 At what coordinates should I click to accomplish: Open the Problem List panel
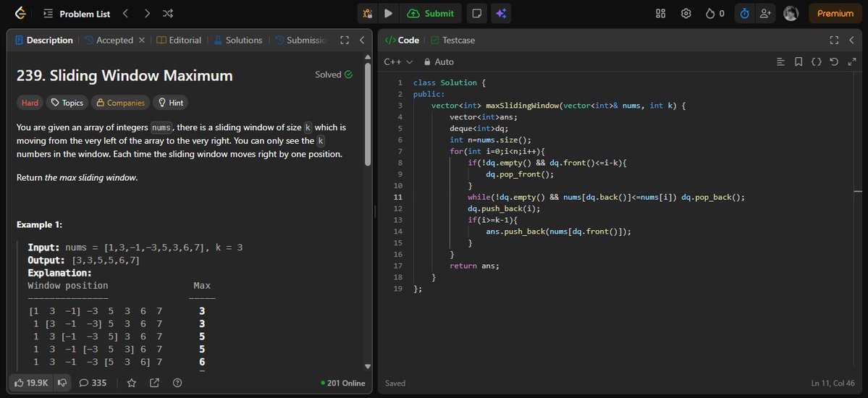click(x=77, y=14)
